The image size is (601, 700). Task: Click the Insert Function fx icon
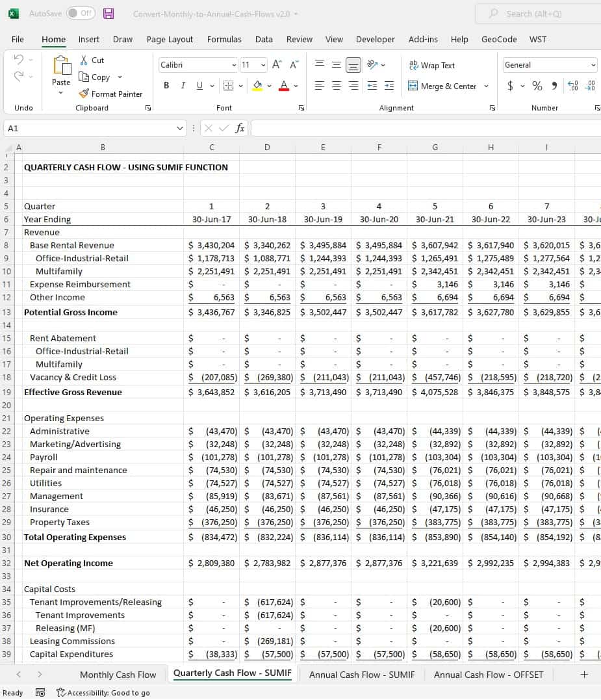(240, 128)
